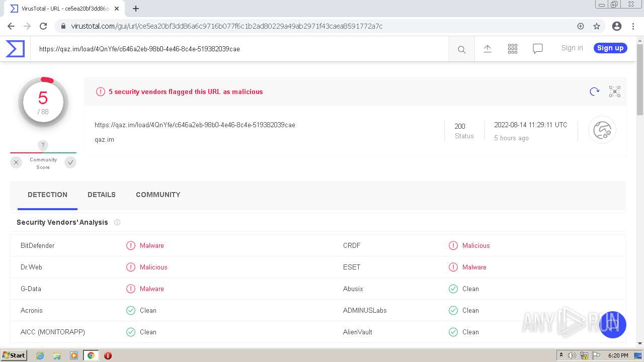Click the CRDF Malicious result

[x=476, y=246]
